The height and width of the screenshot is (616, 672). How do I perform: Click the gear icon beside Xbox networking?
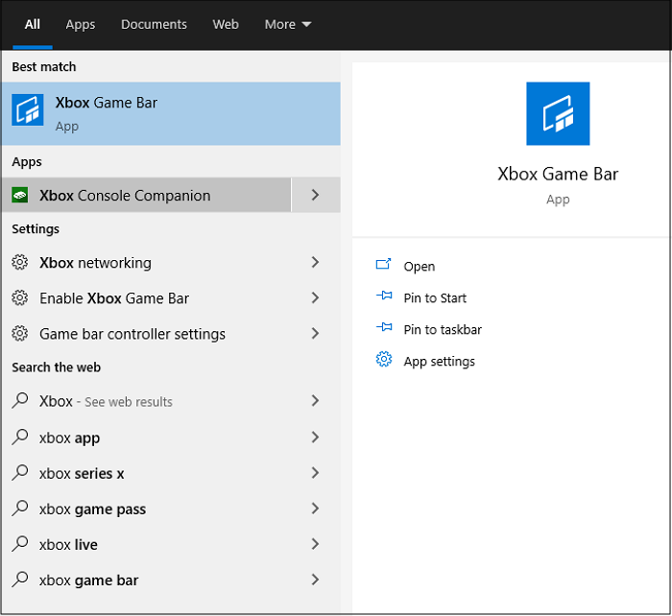click(19, 263)
